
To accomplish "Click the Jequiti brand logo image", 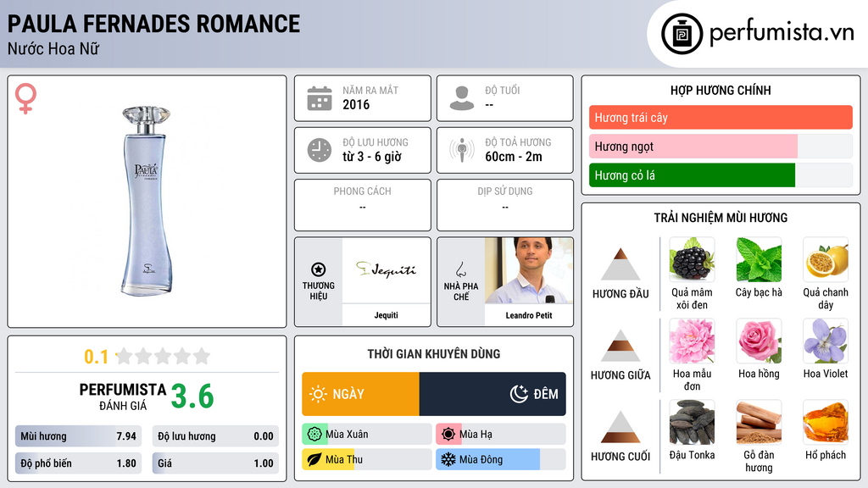I will pyautogui.click(x=386, y=270).
